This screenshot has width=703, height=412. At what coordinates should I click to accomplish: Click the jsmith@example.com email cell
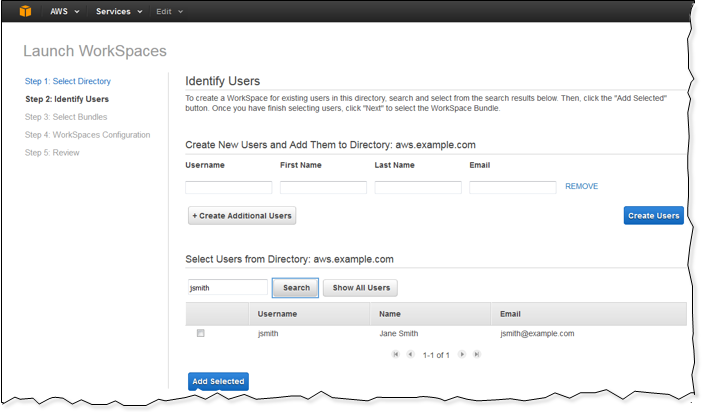pyautogui.click(x=537, y=334)
